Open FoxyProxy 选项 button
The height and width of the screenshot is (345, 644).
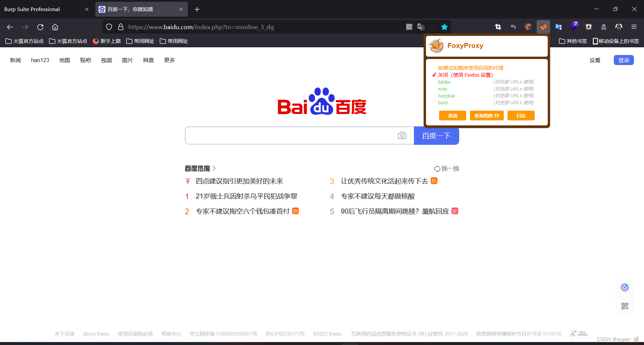point(452,115)
